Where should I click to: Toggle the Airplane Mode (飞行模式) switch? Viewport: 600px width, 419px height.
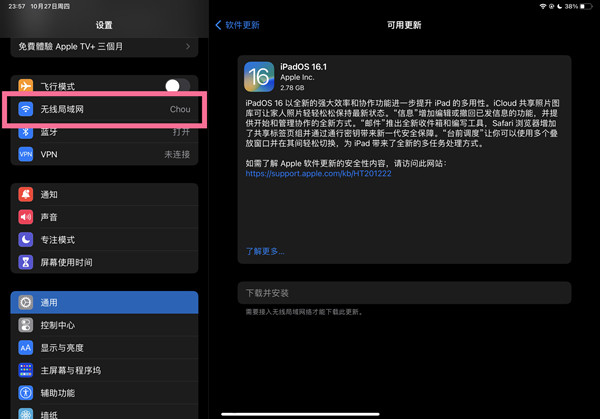pyautogui.click(x=178, y=86)
